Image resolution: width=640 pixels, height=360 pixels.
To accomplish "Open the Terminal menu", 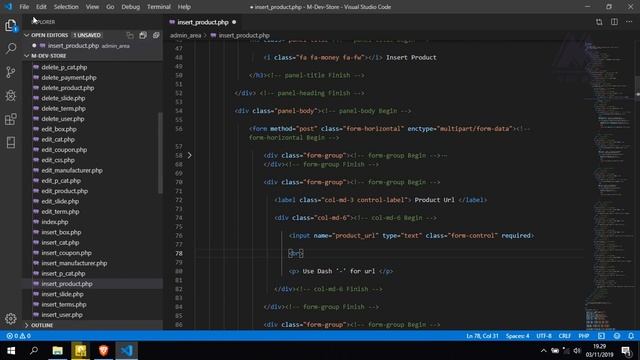I will [x=159, y=7].
